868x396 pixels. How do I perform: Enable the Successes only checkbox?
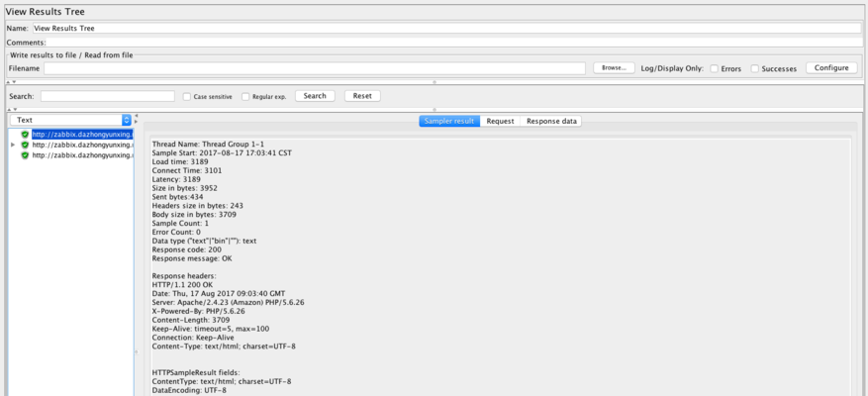click(755, 68)
